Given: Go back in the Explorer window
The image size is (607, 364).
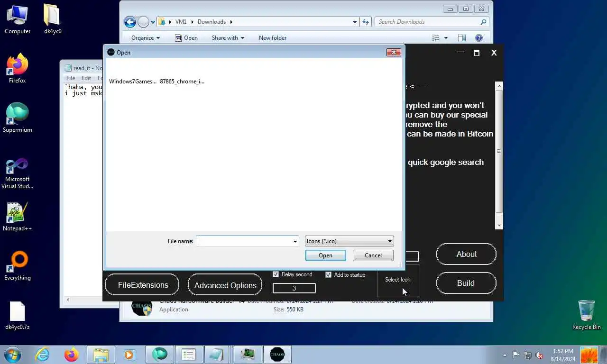Looking at the screenshot, I should [130, 22].
